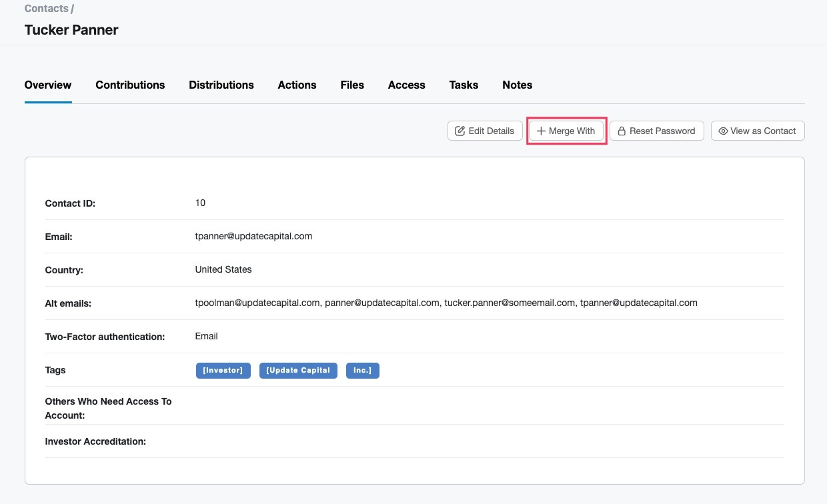Click the Country label

pyautogui.click(x=64, y=270)
